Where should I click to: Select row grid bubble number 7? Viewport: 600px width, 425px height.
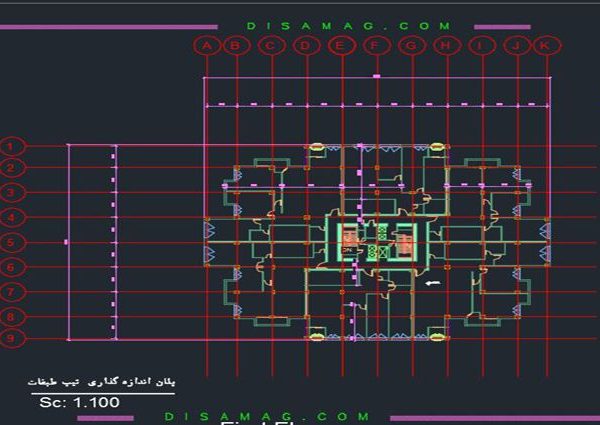pyautogui.click(x=11, y=292)
